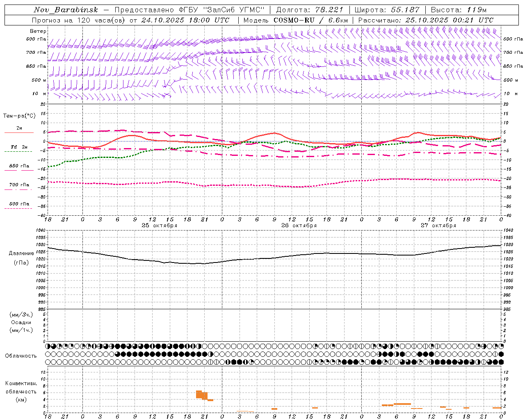Click the "(гПа)" unit under Давление

[x=21, y=262]
